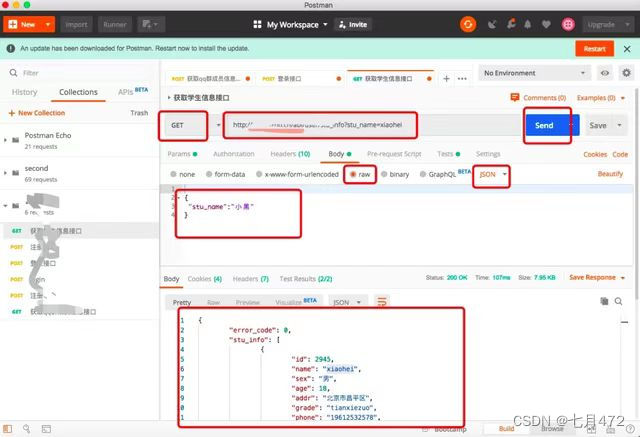Open the 登录接口 request tab
The image size is (640, 437).
pyautogui.click(x=301, y=79)
